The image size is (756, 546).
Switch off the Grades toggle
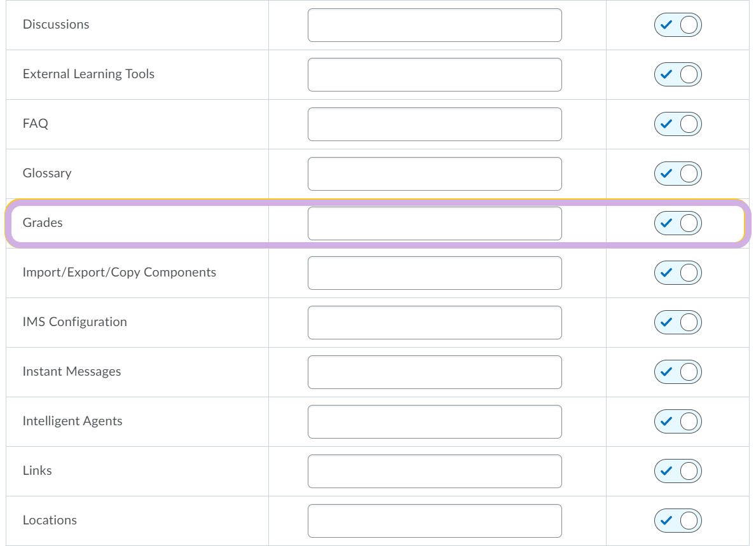point(677,224)
